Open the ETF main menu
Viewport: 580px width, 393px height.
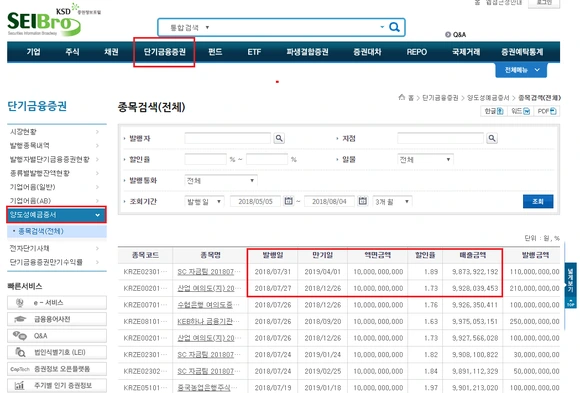[x=254, y=52]
